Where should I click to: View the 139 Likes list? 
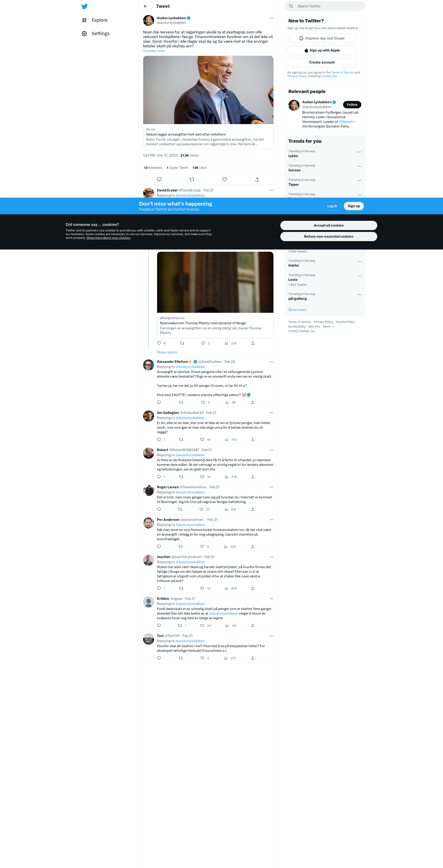pyautogui.click(x=200, y=168)
